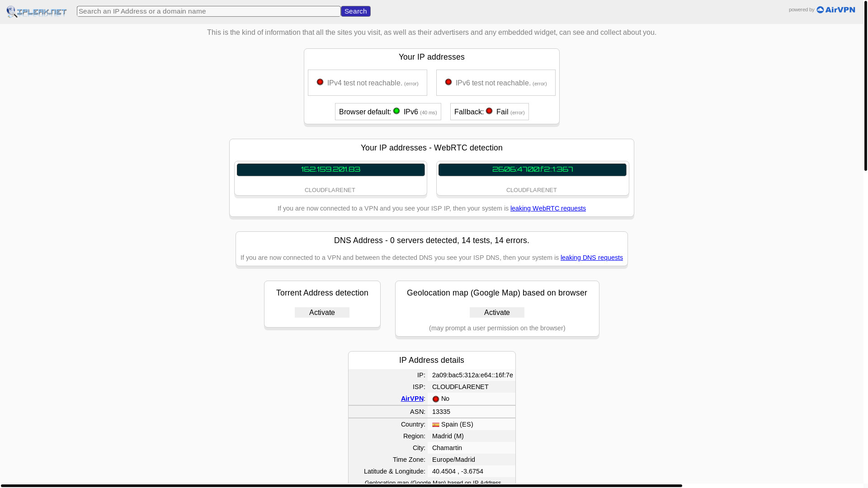This screenshot has width=868, height=488.
Task: Select the IP value 2a09:bac5:312a:e64::16f:7e
Action: coord(472,375)
